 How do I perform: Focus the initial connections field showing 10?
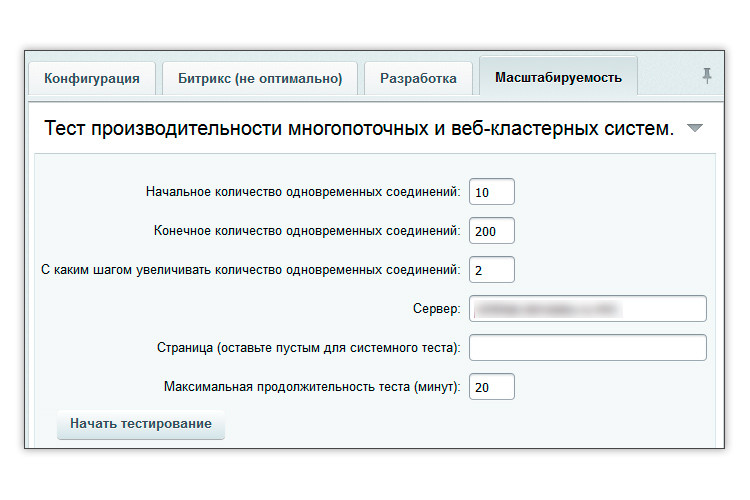click(491, 191)
